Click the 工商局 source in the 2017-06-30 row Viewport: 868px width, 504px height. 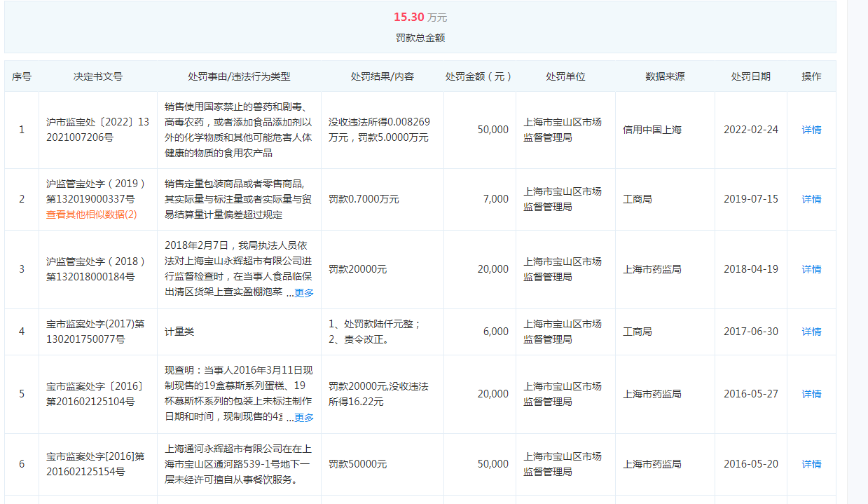coord(638,332)
